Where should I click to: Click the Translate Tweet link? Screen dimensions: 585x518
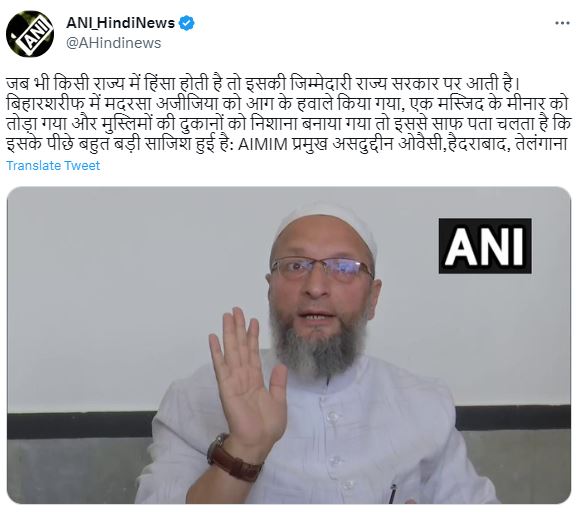pyautogui.click(x=53, y=165)
